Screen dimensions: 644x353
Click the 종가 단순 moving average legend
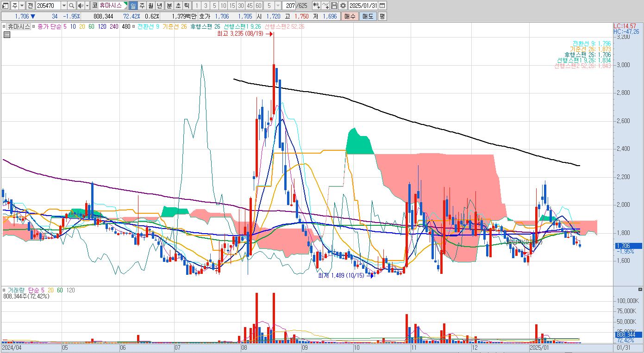(49, 26)
